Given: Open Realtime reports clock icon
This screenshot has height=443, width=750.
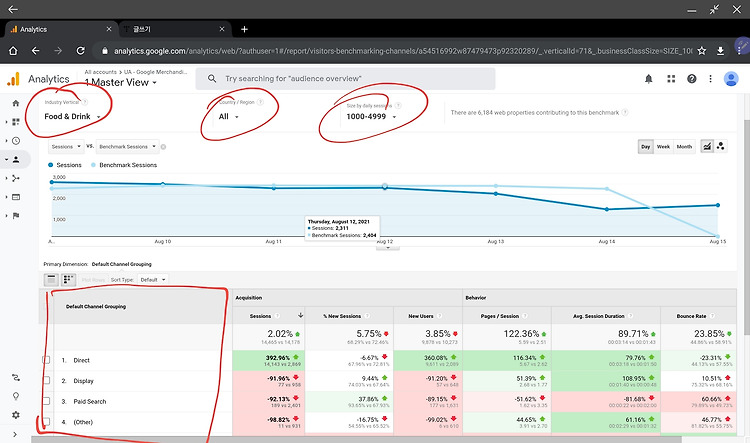Looking at the screenshot, I should (x=16, y=141).
